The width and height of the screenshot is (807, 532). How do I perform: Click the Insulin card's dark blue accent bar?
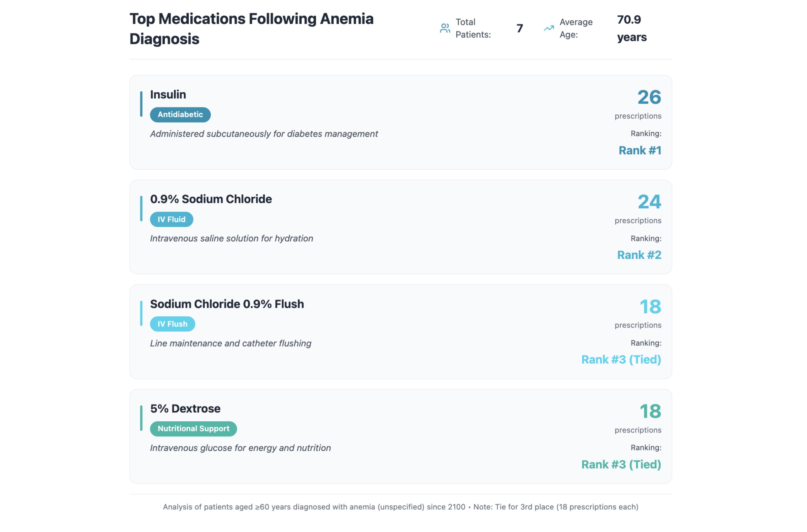(x=141, y=104)
